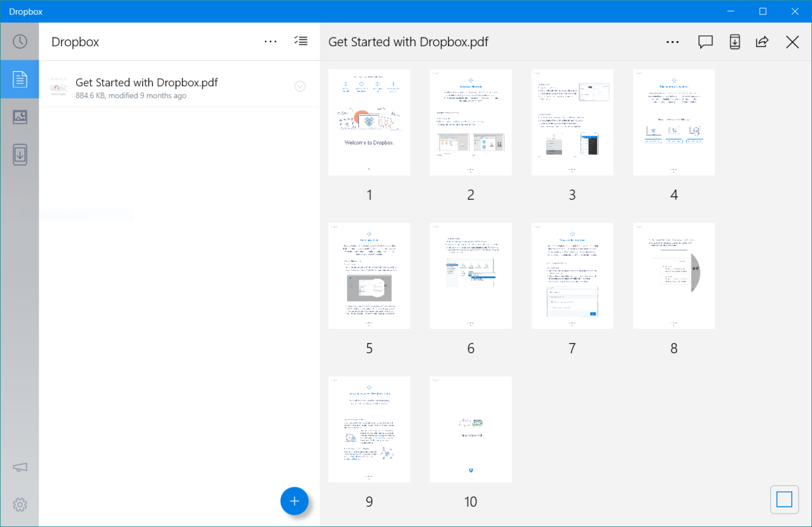Toggle the single page view button
Image resolution: width=812 pixels, height=527 pixels.
coord(784,500)
